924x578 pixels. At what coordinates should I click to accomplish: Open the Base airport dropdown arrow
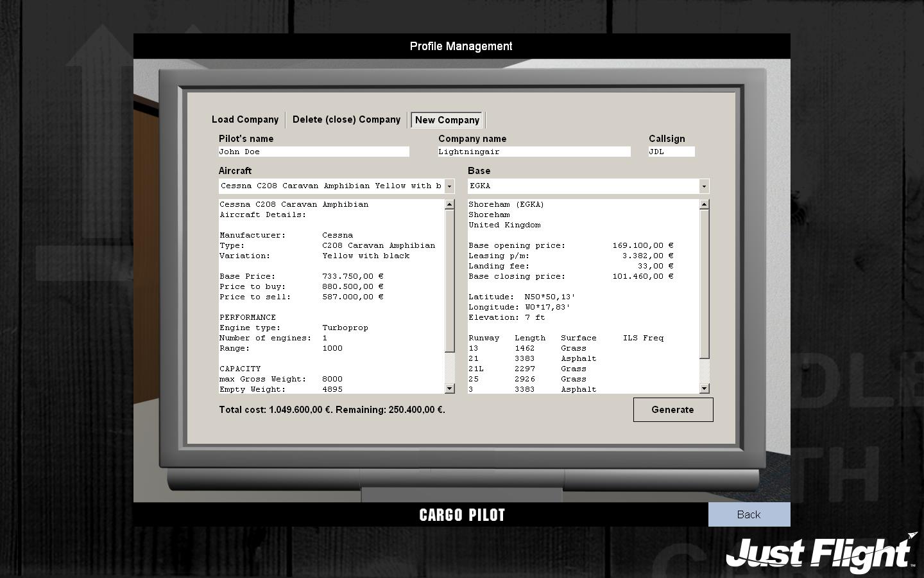pyautogui.click(x=704, y=186)
